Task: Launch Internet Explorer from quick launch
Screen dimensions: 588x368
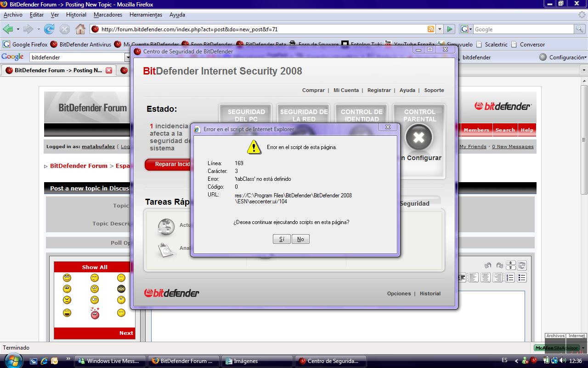Action: coord(44,361)
